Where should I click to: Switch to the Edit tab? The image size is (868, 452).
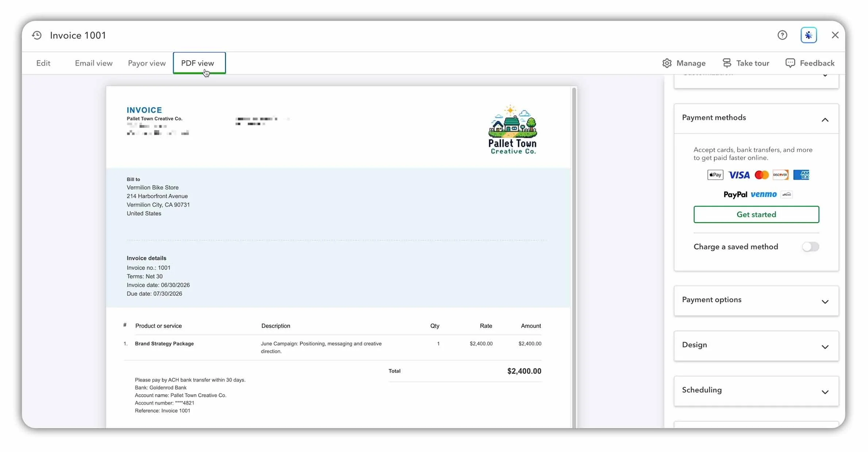pos(43,63)
